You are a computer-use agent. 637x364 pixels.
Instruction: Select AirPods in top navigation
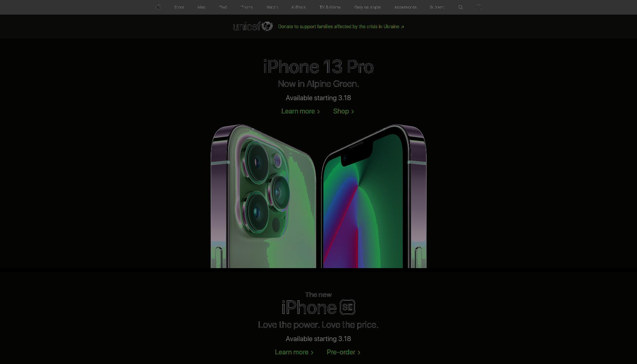[x=298, y=7]
